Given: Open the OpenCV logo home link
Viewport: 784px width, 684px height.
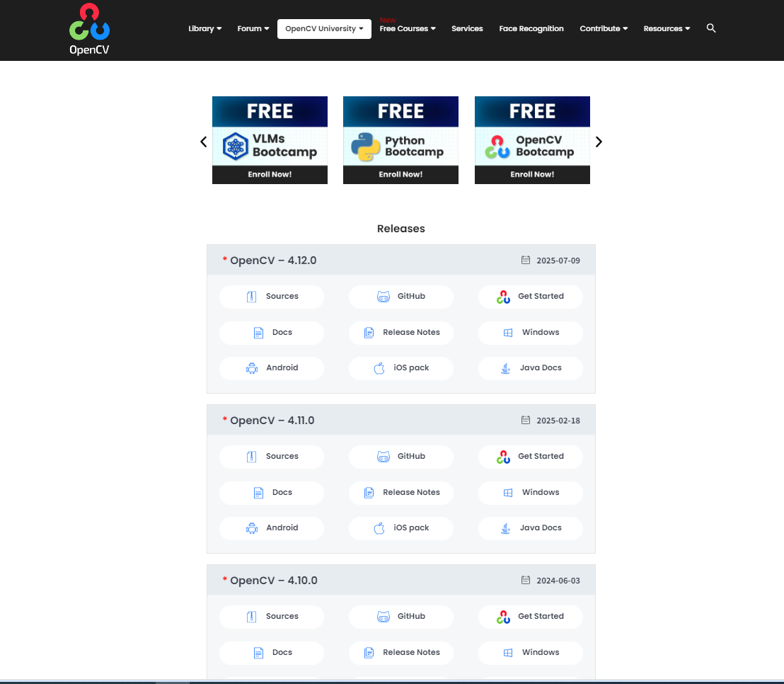Looking at the screenshot, I should (89, 29).
